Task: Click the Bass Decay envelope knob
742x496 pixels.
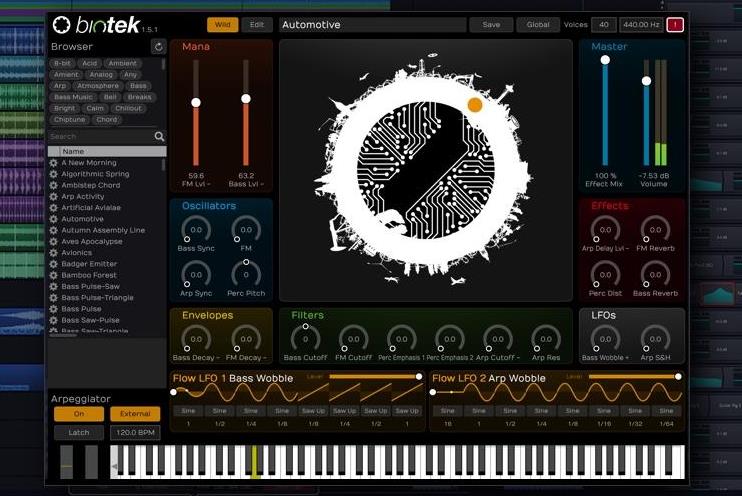Action: [196, 339]
